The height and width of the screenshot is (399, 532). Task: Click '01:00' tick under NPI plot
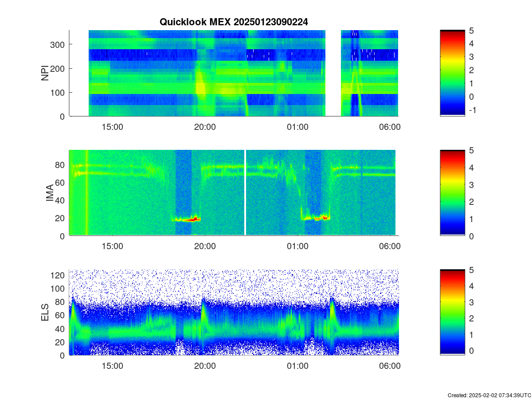pyautogui.click(x=297, y=127)
